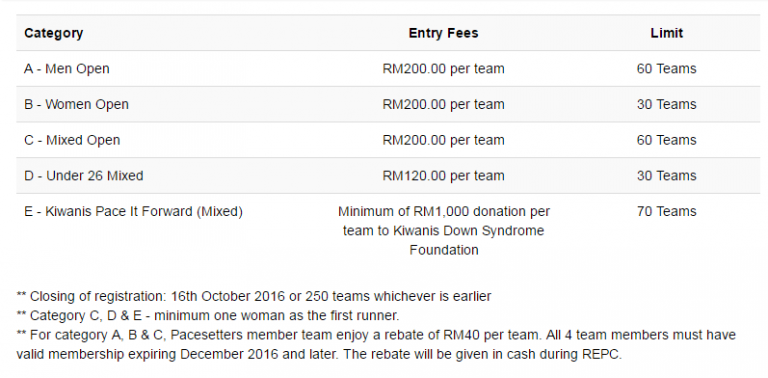Select E - Kiwanis Pace It Forward category

[x=133, y=212]
